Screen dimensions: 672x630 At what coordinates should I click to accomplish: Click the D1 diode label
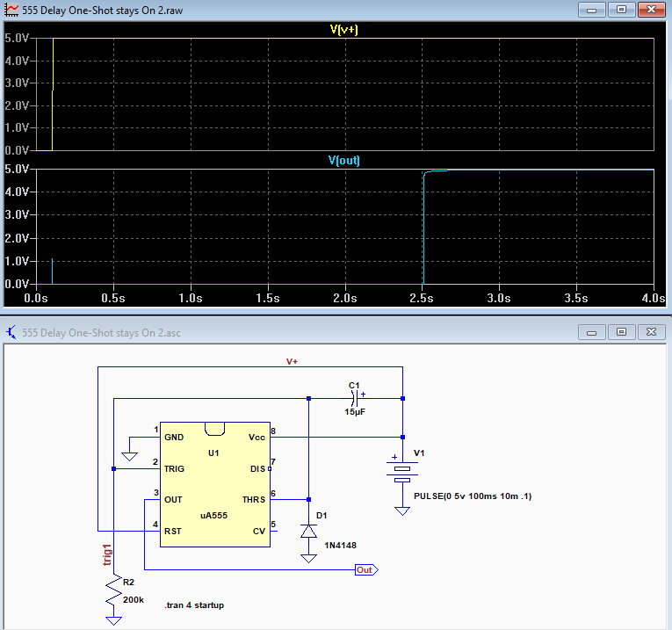click(322, 516)
